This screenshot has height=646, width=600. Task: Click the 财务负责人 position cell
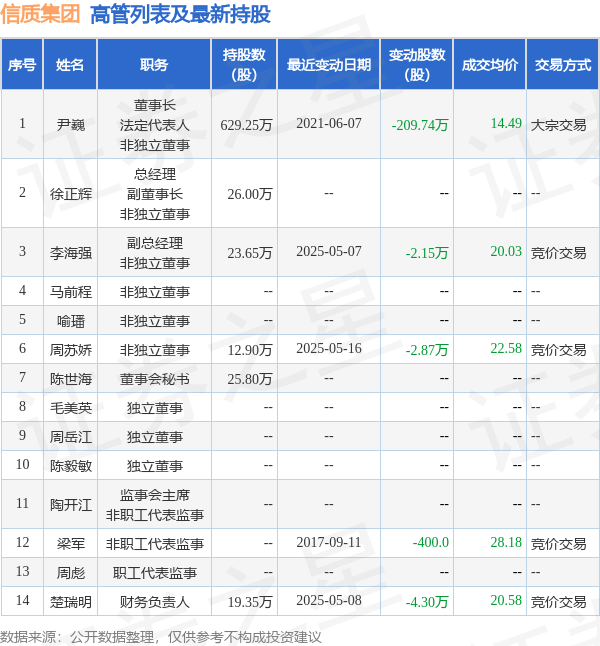click(x=155, y=602)
